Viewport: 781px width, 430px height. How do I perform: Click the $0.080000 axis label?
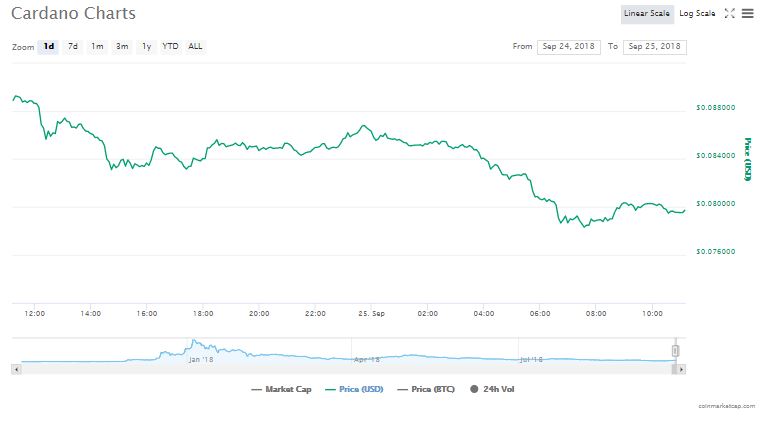(x=715, y=204)
